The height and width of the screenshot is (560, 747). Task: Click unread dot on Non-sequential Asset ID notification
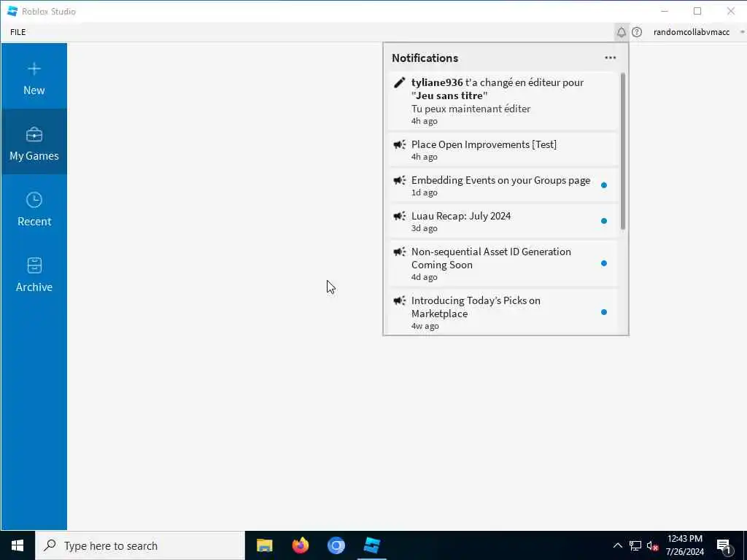[603, 263]
